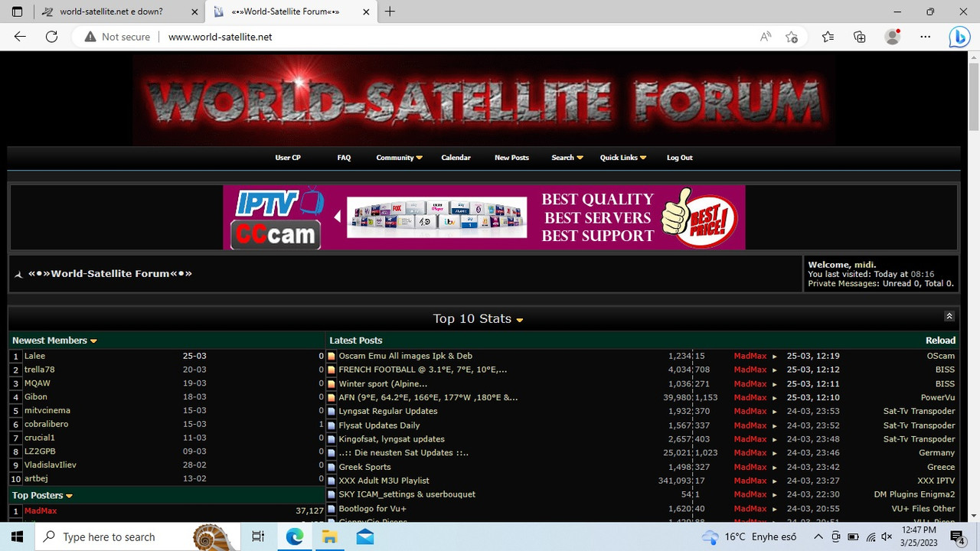Go back to the previous page

click(20, 37)
